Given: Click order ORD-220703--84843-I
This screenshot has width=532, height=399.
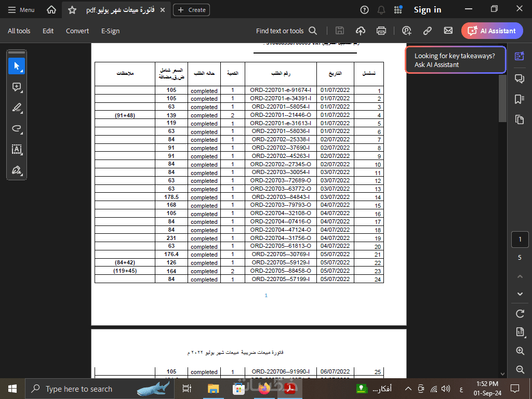Looking at the screenshot, I should click(x=281, y=197).
